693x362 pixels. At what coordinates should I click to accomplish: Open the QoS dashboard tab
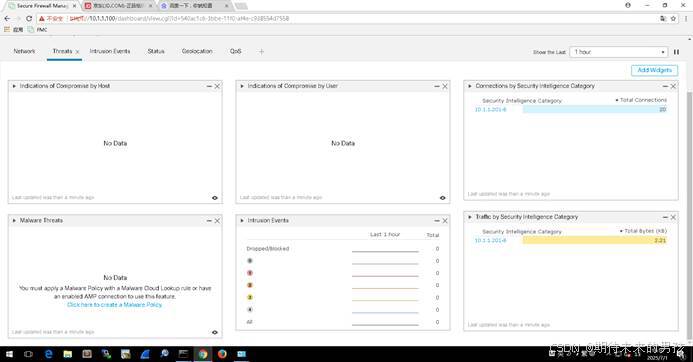pyautogui.click(x=236, y=51)
